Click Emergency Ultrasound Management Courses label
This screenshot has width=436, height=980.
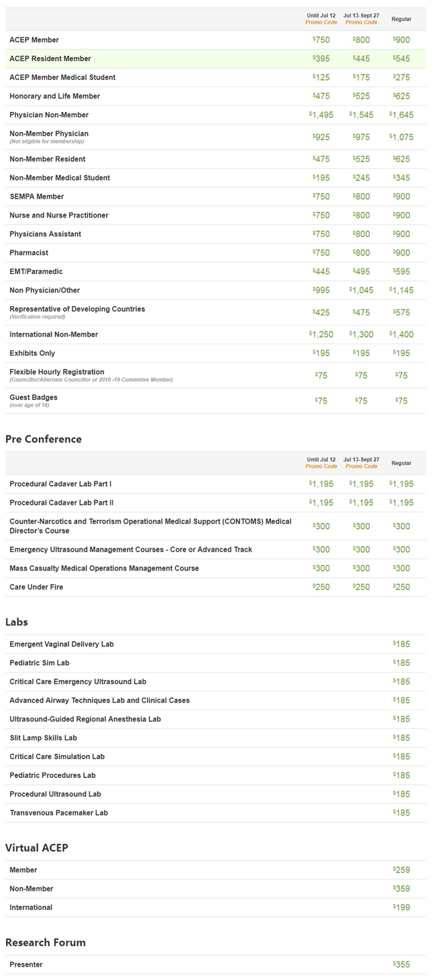point(131,550)
